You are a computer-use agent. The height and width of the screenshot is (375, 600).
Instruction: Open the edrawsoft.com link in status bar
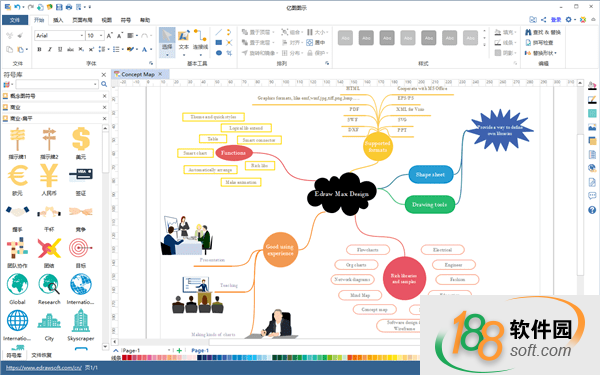coord(44,368)
